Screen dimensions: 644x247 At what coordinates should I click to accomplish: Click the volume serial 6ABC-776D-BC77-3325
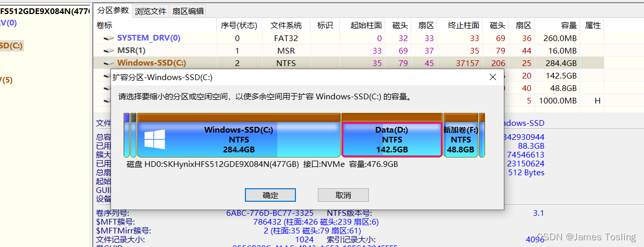point(269,213)
